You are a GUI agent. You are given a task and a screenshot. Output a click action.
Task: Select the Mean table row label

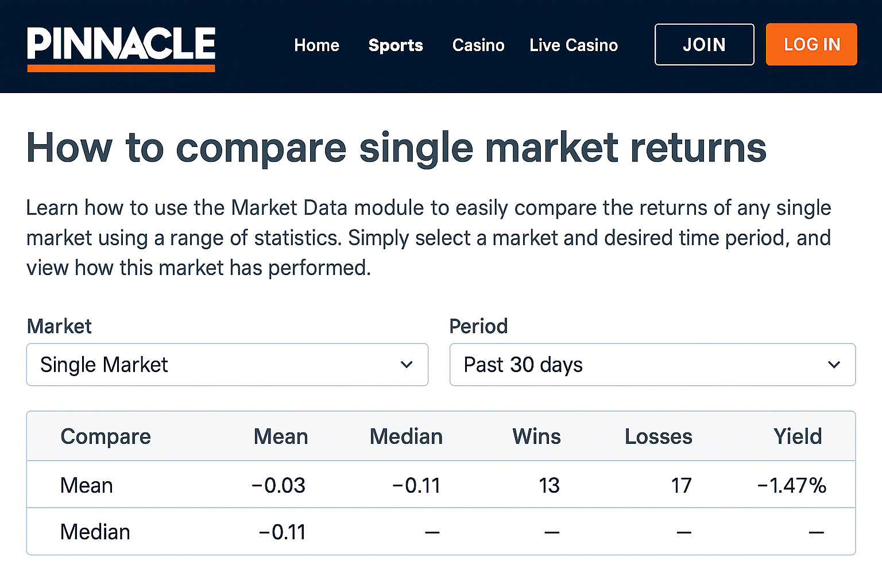click(87, 485)
